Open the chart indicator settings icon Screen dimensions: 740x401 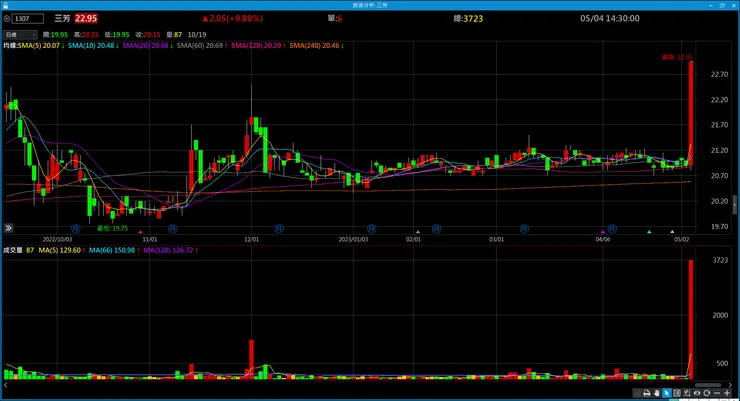[x=687, y=393]
